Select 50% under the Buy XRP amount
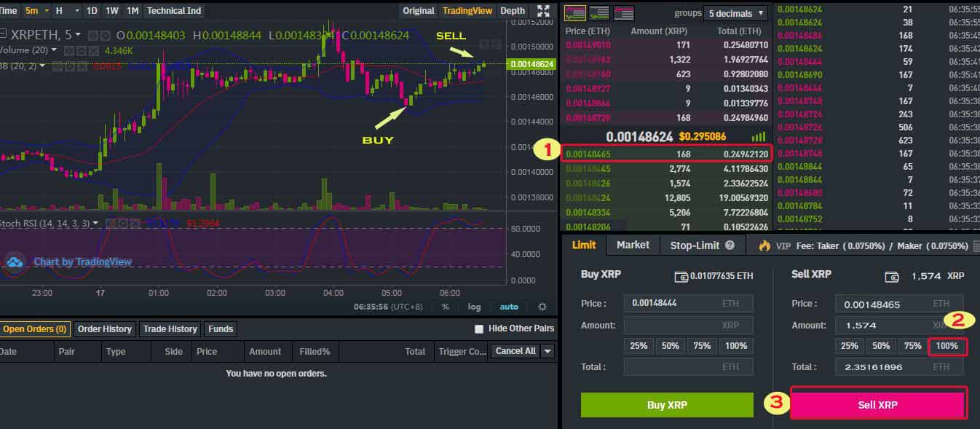 click(670, 346)
